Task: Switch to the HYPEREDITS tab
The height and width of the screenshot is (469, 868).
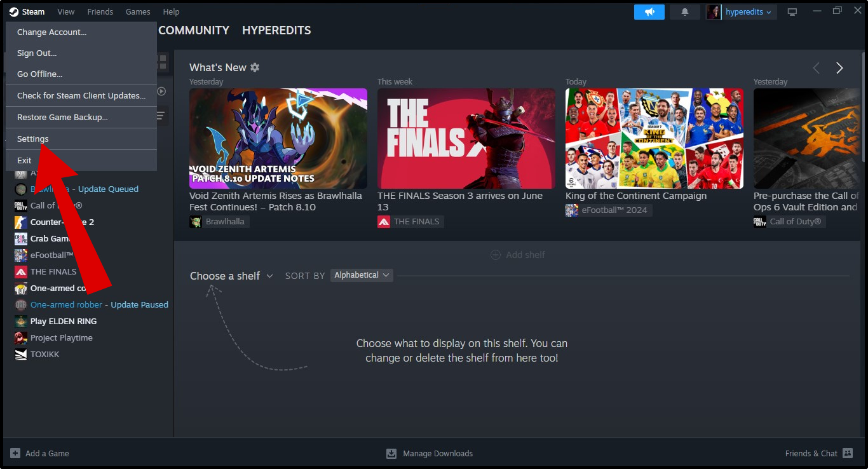Action: pos(276,31)
